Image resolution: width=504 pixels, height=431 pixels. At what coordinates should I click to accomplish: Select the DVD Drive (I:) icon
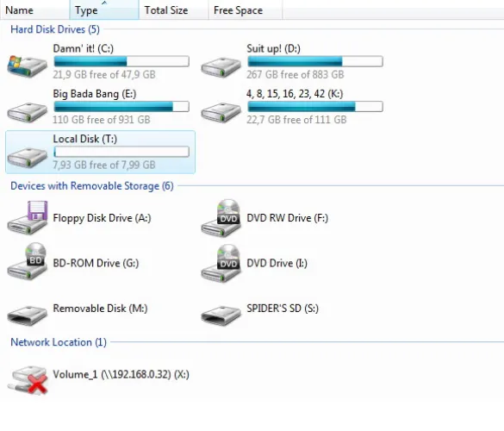tap(221, 263)
